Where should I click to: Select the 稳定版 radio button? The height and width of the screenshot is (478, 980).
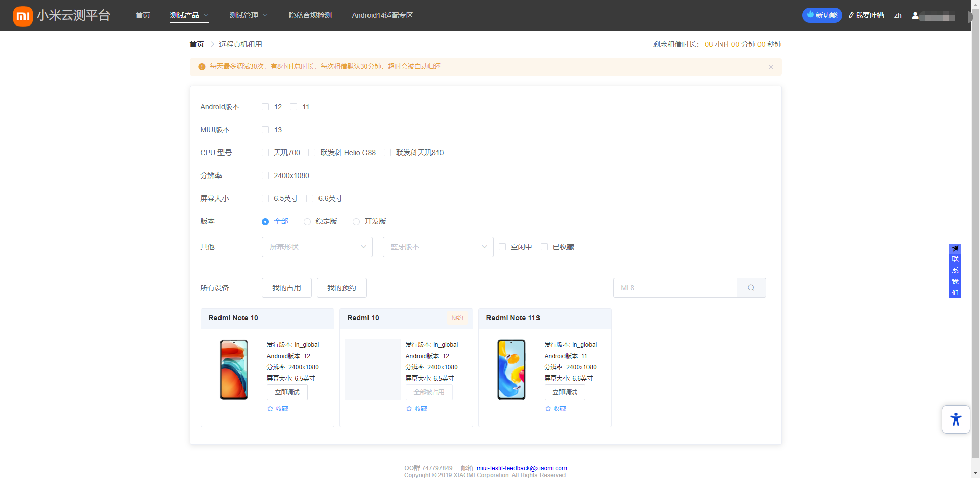point(307,222)
